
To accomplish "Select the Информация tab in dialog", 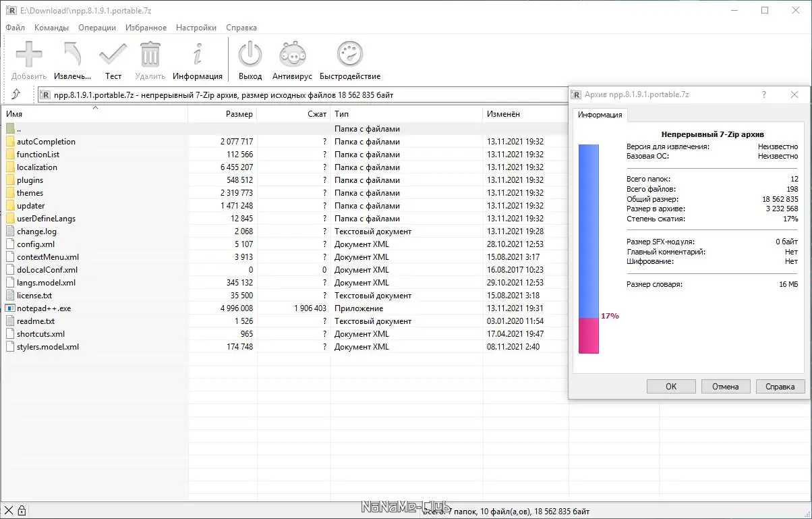I will coord(600,115).
